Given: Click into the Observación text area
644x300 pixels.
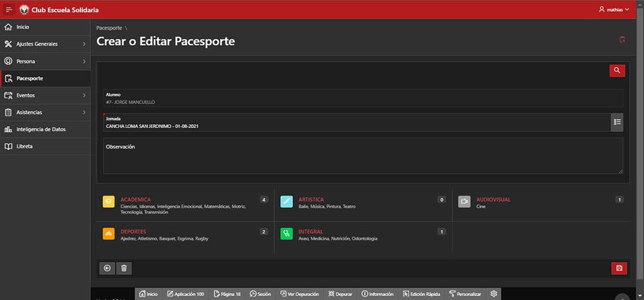Looking at the screenshot, I should (x=363, y=156).
